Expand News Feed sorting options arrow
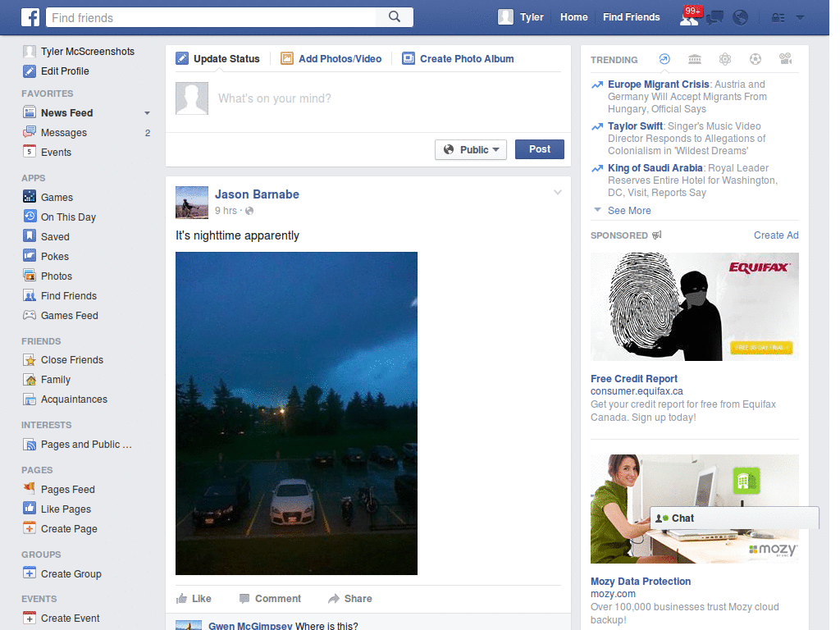 148,112
